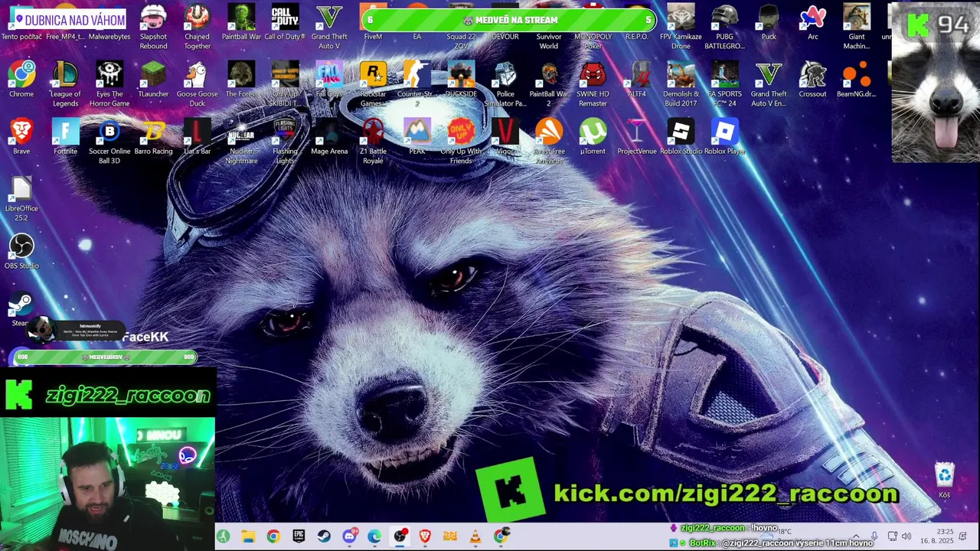Click the Epic Games taskbar icon
The height and width of the screenshot is (551, 980).
click(299, 536)
